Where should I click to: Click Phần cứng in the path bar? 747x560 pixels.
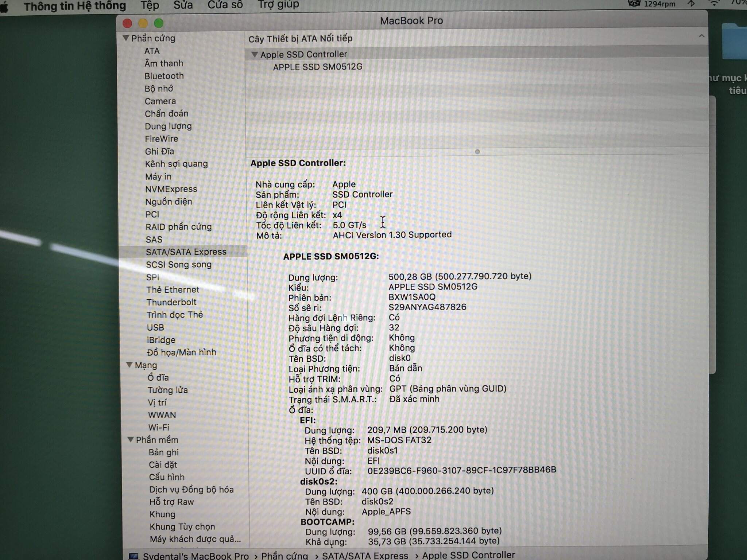coord(285,556)
